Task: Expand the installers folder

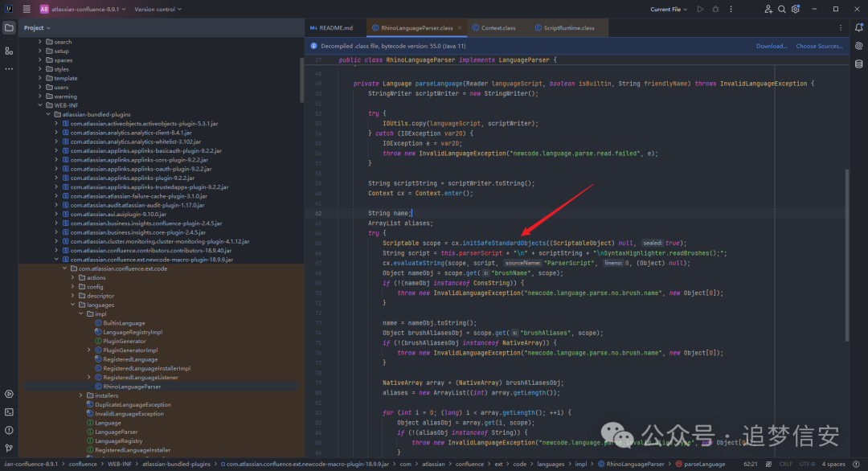Action: [x=81, y=395]
